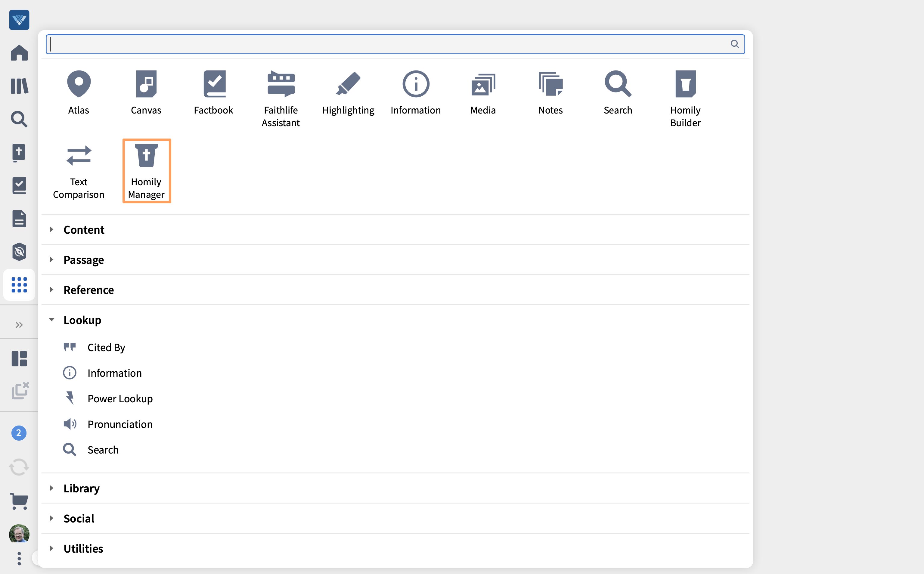Click the app logo icon
The width and height of the screenshot is (924, 574).
(x=19, y=19)
